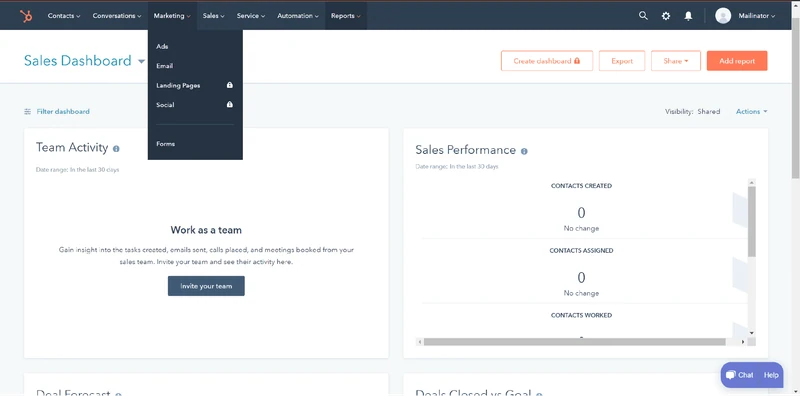This screenshot has height=396, width=800.
Task: Click Invite your team button
Action: 206,286
